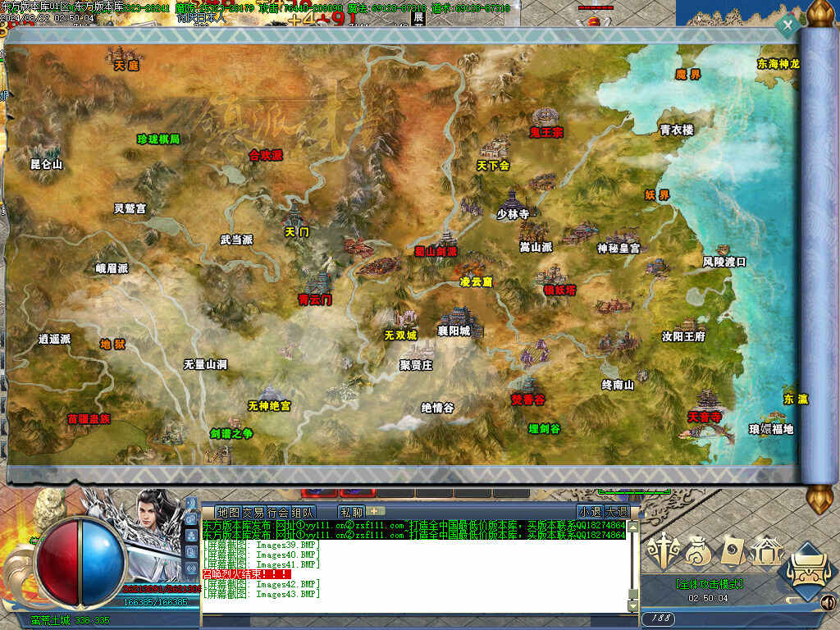Go to 珍珑棋局 on the map

(x=158, y=139)
